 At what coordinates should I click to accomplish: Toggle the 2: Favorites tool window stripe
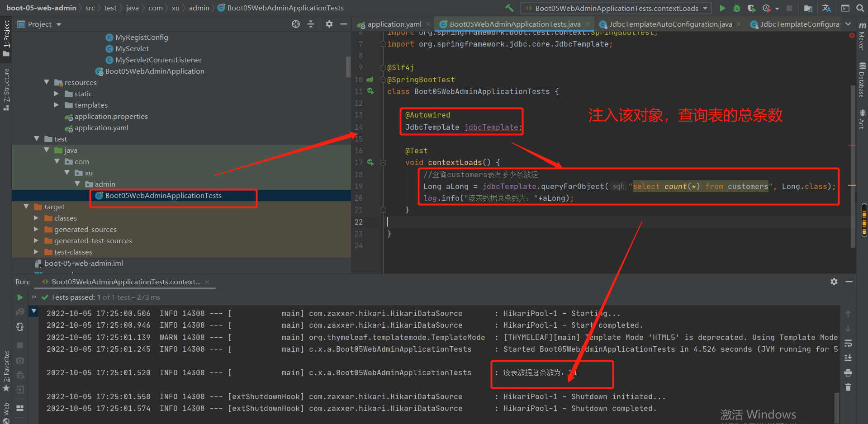point(6,371)
